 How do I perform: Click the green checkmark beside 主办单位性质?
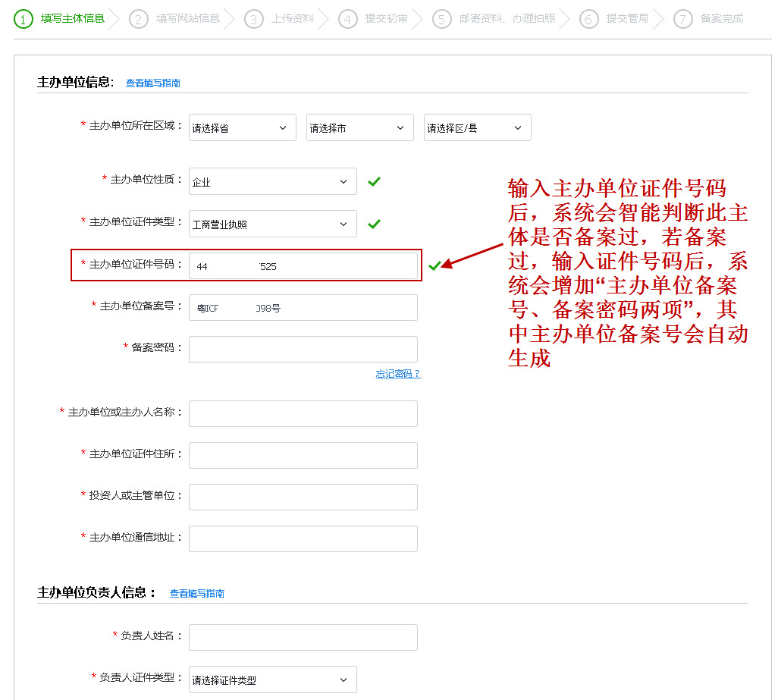[374, 181]
